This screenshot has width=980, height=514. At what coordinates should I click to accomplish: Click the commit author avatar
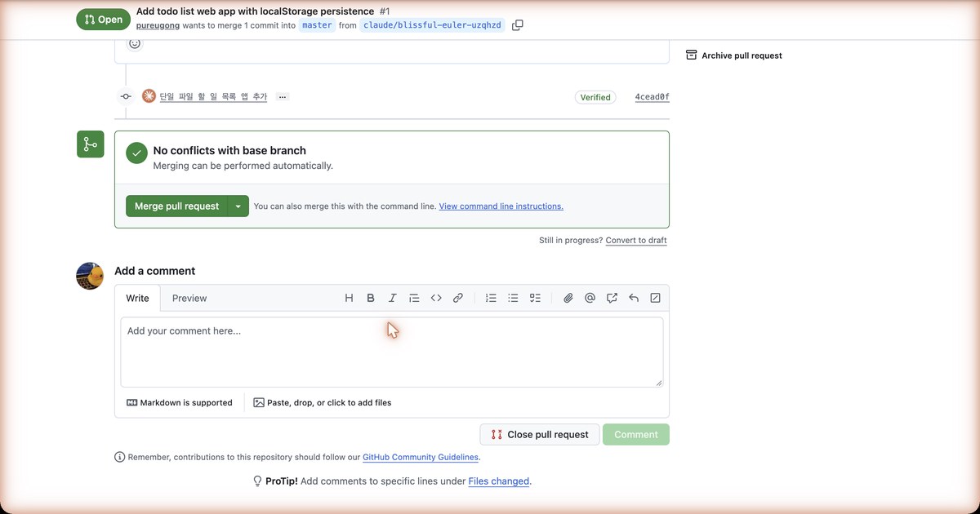[x=149, y=96]
